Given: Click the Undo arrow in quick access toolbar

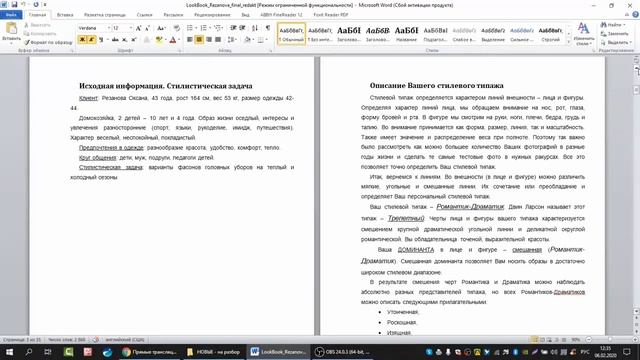Looking at the screenshot, I should (x=24, y=4).
